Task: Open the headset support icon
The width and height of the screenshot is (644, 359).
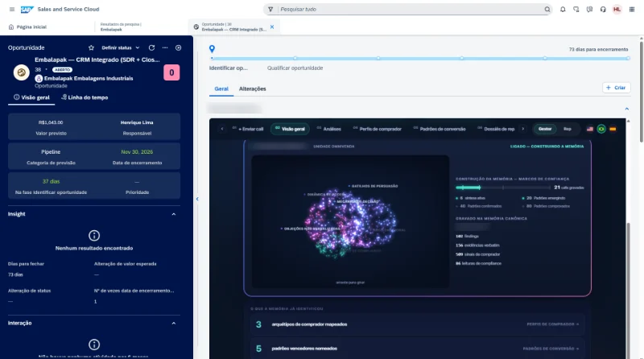Action: tap(603, 9)
